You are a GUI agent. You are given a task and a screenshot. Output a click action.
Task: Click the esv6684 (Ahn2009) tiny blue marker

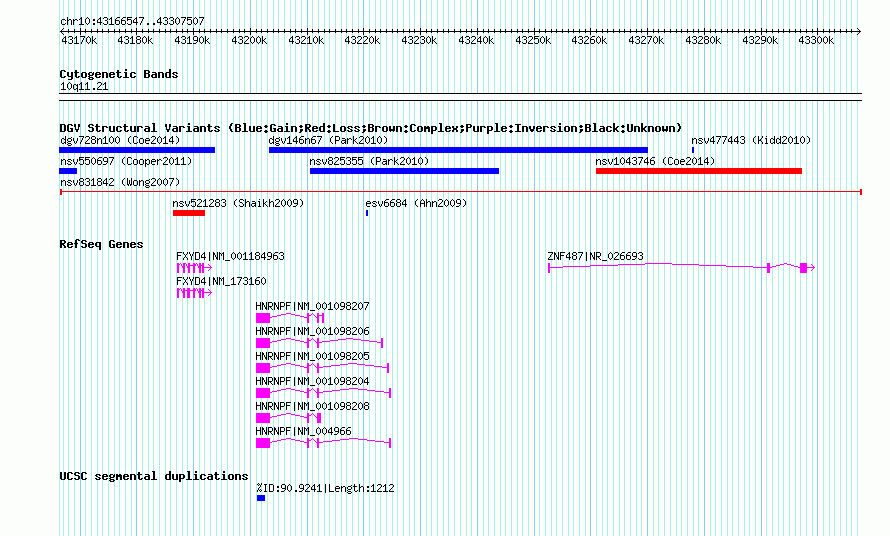(x=367, y=213)
